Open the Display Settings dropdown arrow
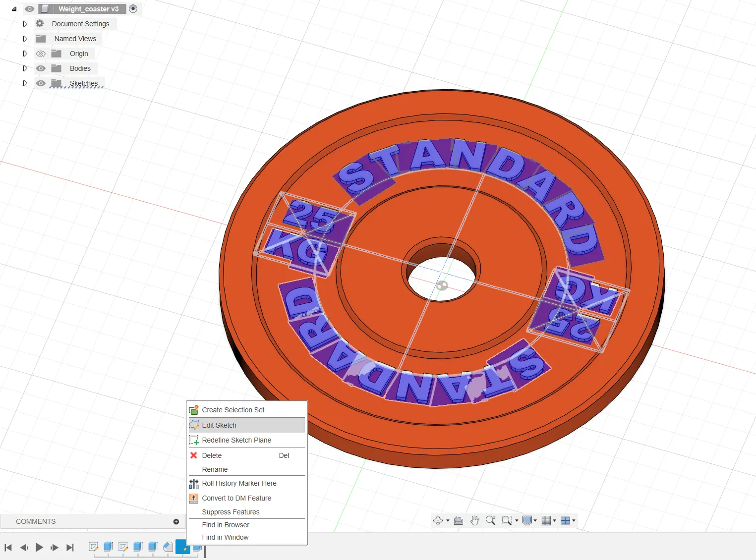This screenshot has width=756, height=560. click(x=535, y=521)
